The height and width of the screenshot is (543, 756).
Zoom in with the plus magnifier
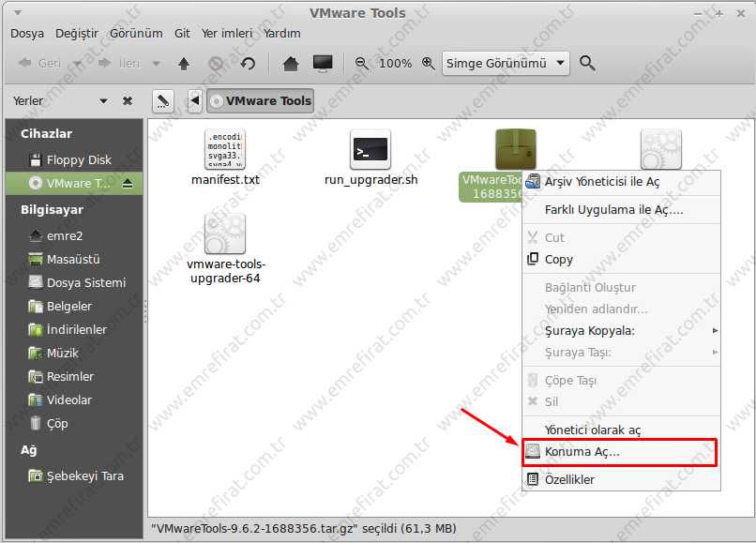pyautogui.click(x=428, y=64)
